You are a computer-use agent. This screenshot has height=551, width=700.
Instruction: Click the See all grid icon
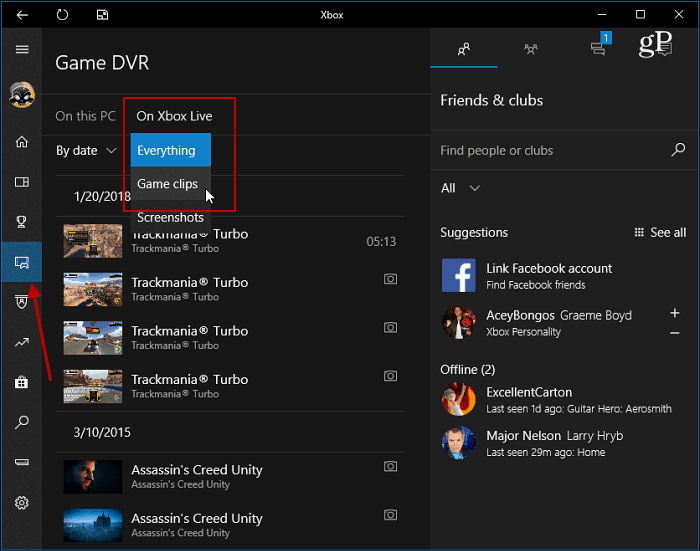(x=639, y=232)
